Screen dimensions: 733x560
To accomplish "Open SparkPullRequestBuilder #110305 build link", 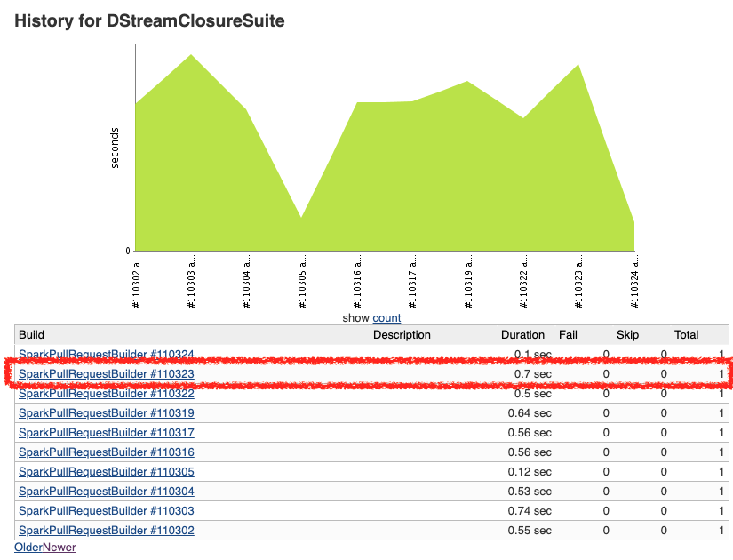I will pos(106,472).
